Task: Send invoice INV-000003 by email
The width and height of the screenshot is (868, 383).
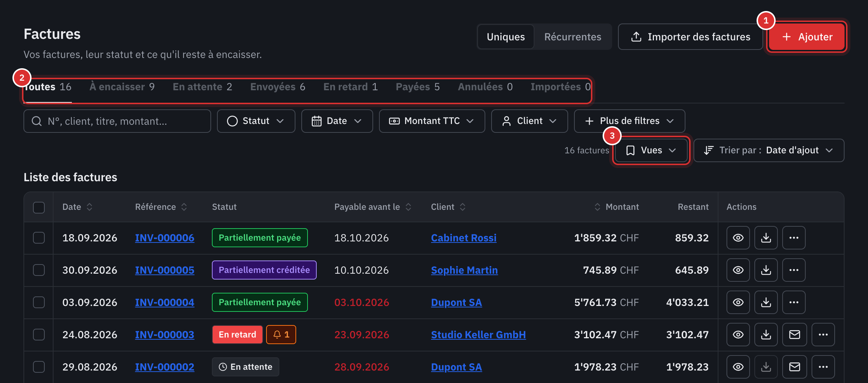Action: pos(794,335)
